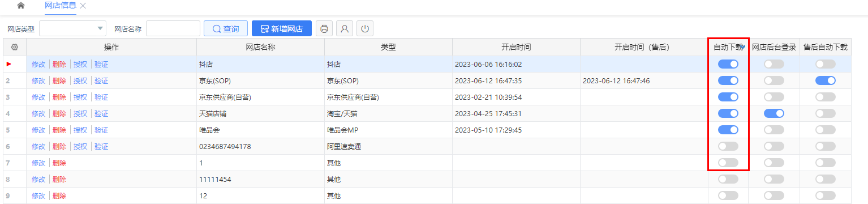The height and width of the screenshot is (204, 868).
Task: Click the power icon button
Action: pos(365,28)
